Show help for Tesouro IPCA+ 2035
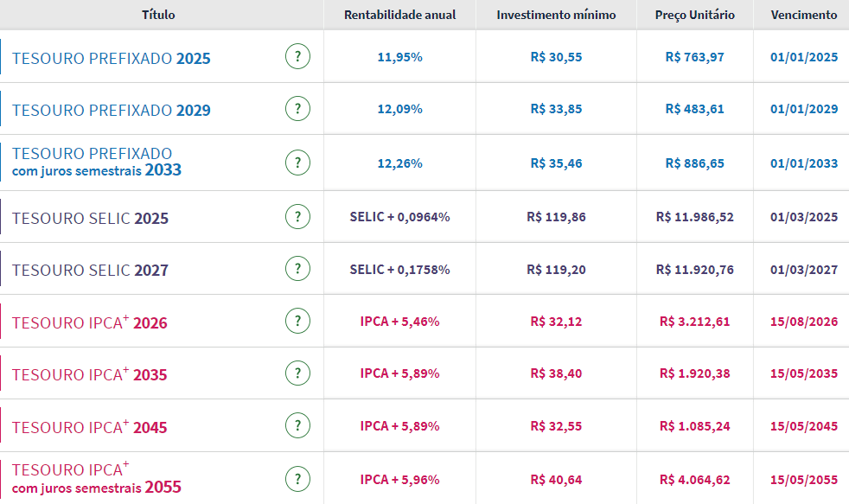Screen dimensions: 849x504 [297, 373]
